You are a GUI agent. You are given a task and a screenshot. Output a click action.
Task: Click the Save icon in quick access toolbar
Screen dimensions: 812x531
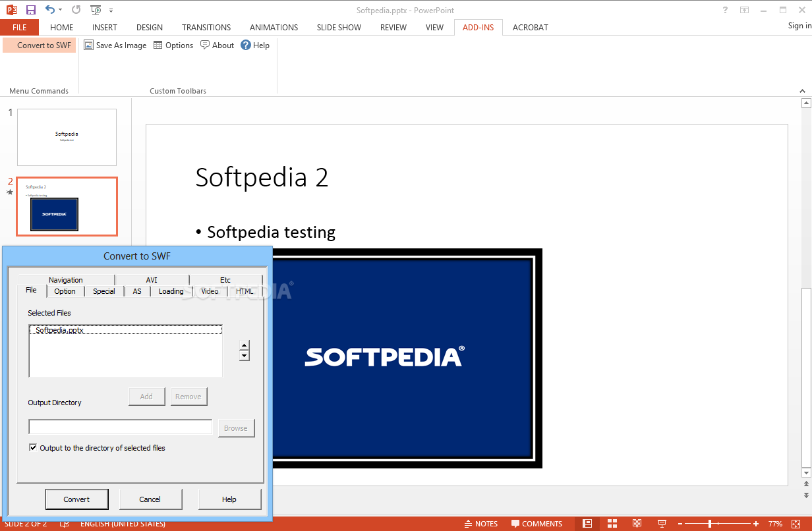(30, 10)
